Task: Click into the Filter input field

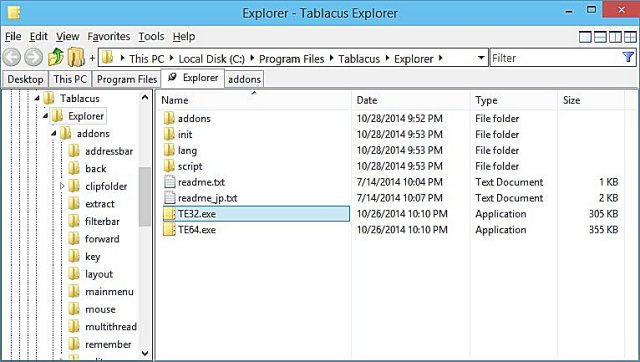Action: point(556,58)
